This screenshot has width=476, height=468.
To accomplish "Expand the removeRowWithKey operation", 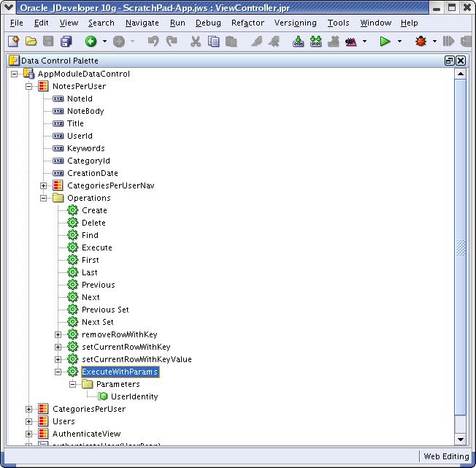I will tap(58, 335).
